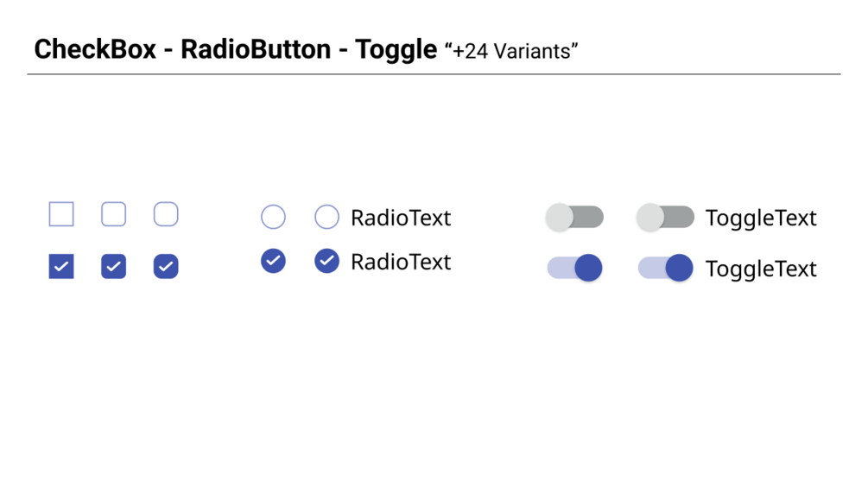Viewport: 868px width, 488px height.
Task: Turn off the blue toggle beside ToggleText
Action: [665, 268]
